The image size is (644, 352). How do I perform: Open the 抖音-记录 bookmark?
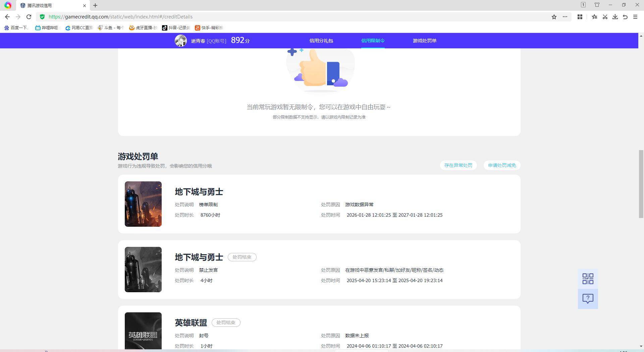(176, 28)
